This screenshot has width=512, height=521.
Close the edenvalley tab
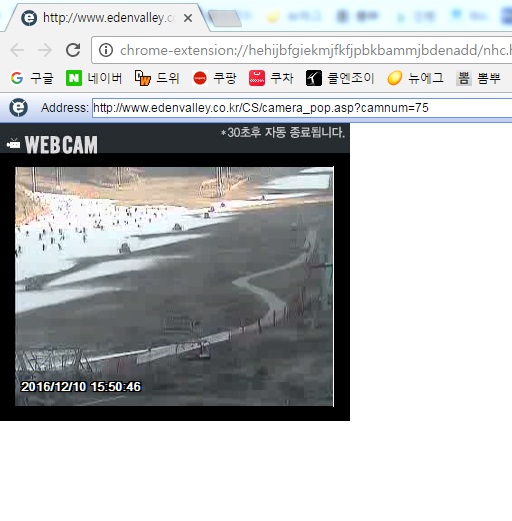pos(188,18)
